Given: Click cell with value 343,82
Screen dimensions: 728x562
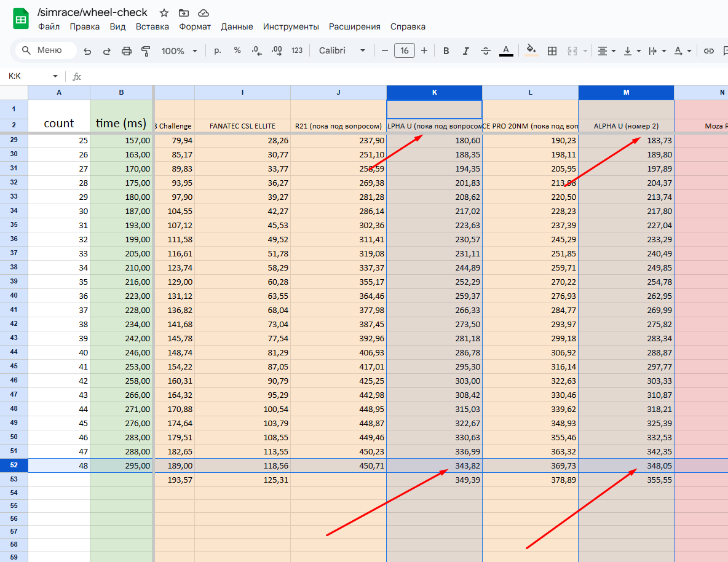Looking at the screenshot, I should coord(434,465).
